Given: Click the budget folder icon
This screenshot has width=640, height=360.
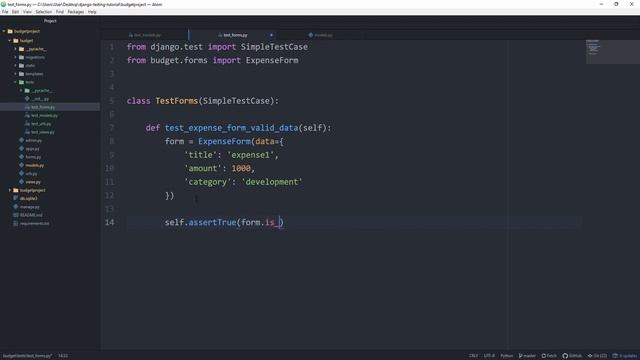Looking at the screenshot, I should (16, 41).
